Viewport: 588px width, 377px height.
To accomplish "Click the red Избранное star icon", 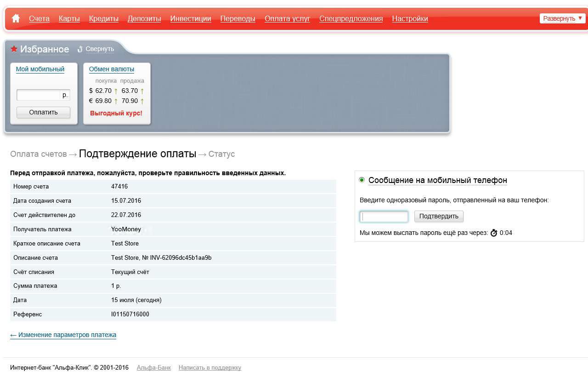I will pyautogui.click(x=14, y=49).
